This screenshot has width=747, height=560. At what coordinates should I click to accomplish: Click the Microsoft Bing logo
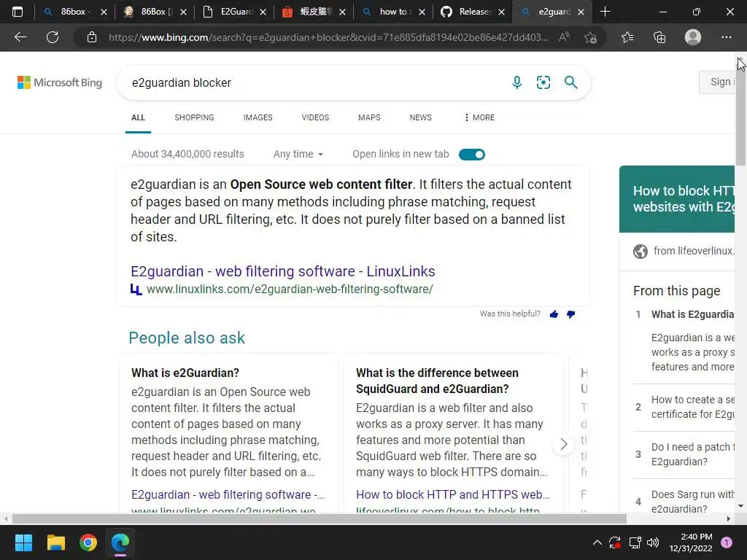(60, 82)
